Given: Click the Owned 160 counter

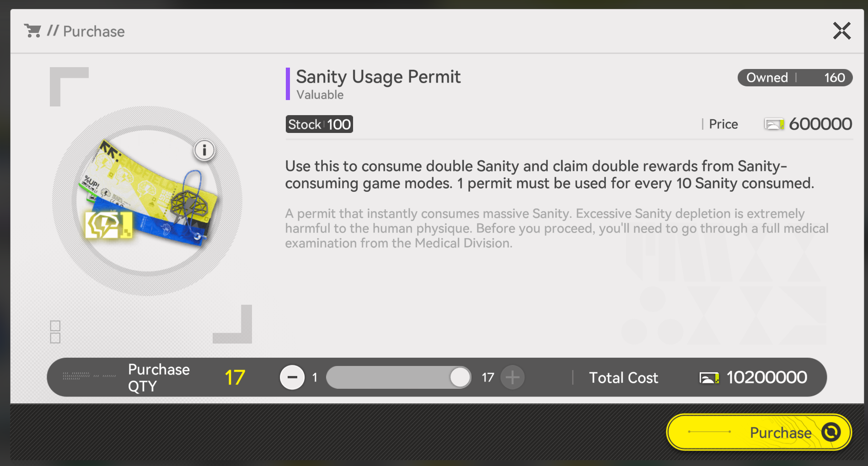Looking at the screenshot, I should click(x=795, y=78).
